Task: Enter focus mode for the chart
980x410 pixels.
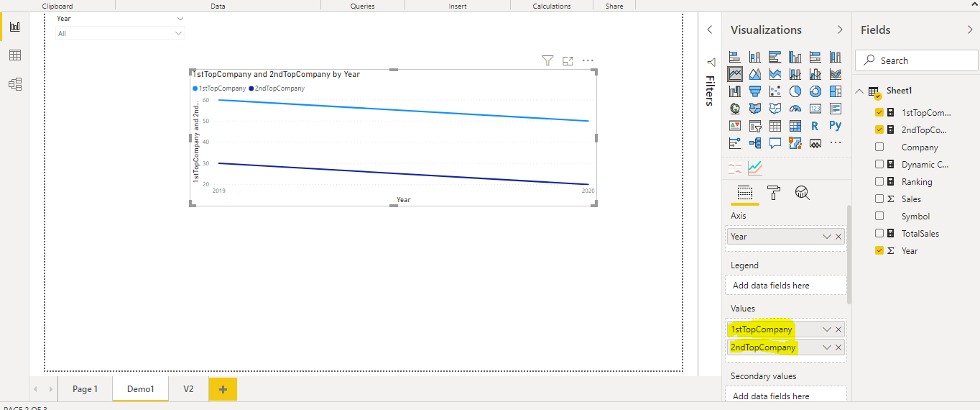Action: pos(568,61)
